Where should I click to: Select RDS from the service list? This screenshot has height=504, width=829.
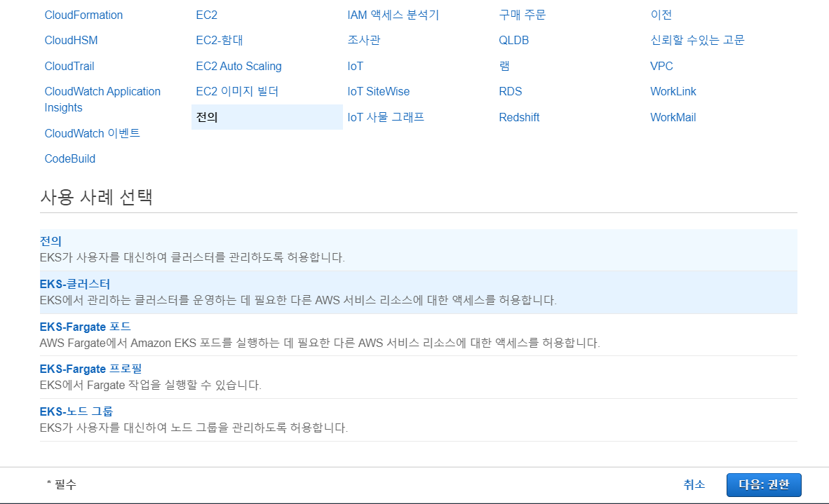pyautogui.click(x=510, y=91)
